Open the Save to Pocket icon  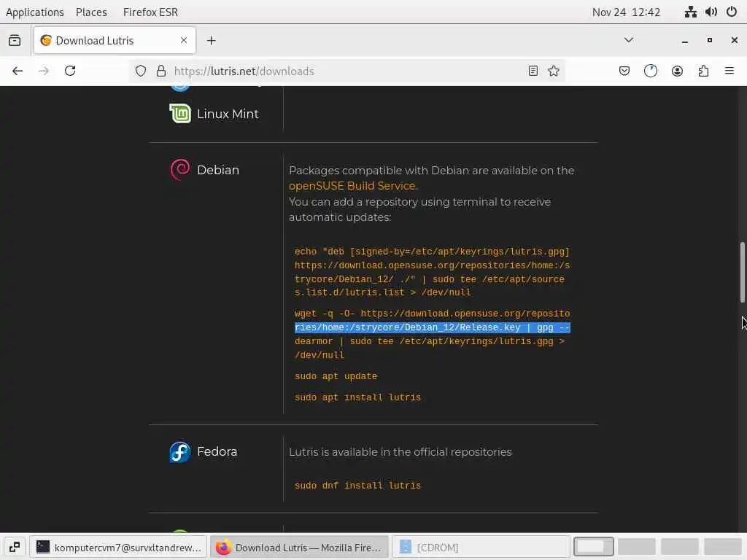click(624, 71)
